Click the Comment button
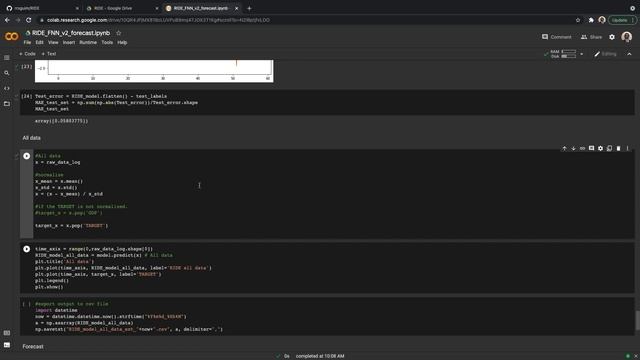 pos(556,37)
